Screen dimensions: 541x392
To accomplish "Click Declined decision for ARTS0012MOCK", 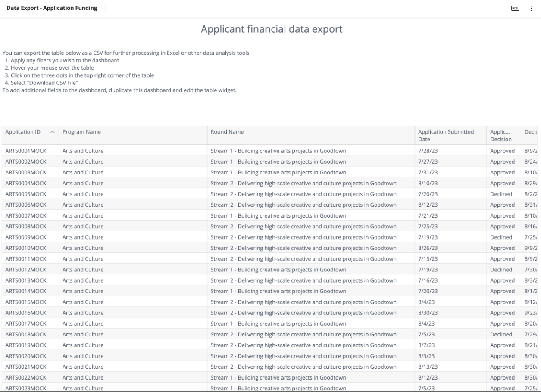I will [x=503, y=270].
